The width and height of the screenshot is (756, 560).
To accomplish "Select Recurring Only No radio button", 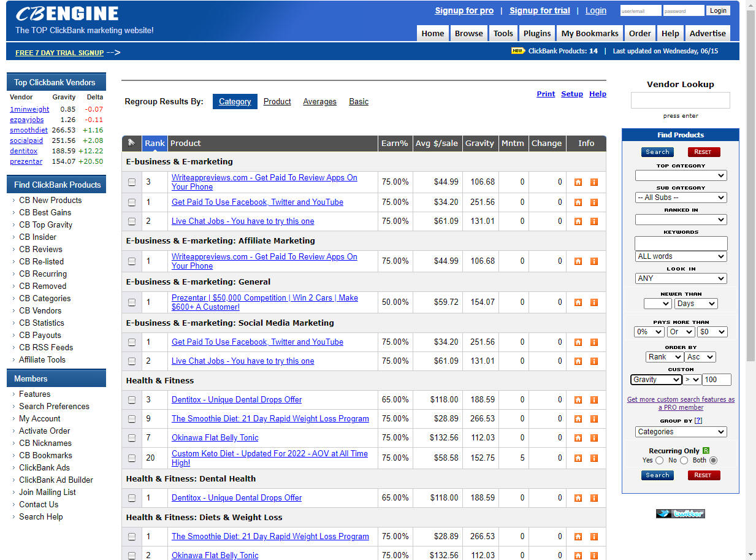I will 684,460.
